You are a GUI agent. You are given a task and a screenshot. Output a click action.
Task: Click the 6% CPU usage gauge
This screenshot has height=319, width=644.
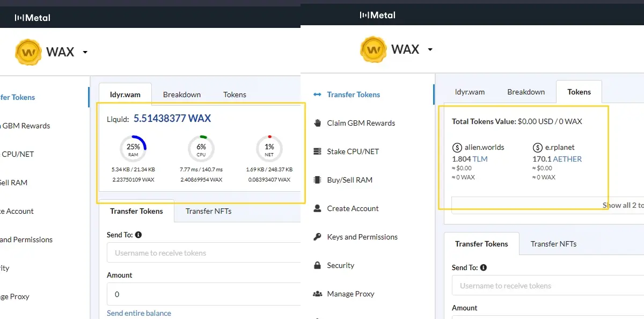[x=201, y=149]
